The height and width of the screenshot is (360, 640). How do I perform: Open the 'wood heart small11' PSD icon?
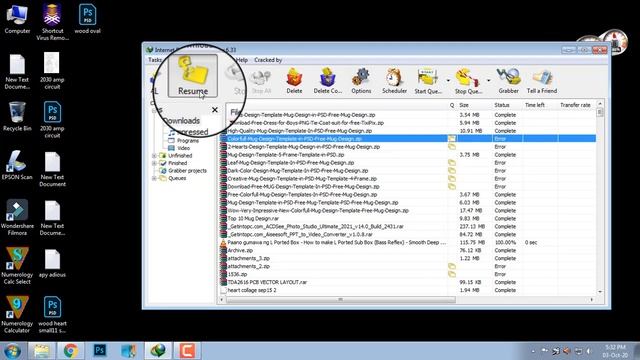[52, 314]
